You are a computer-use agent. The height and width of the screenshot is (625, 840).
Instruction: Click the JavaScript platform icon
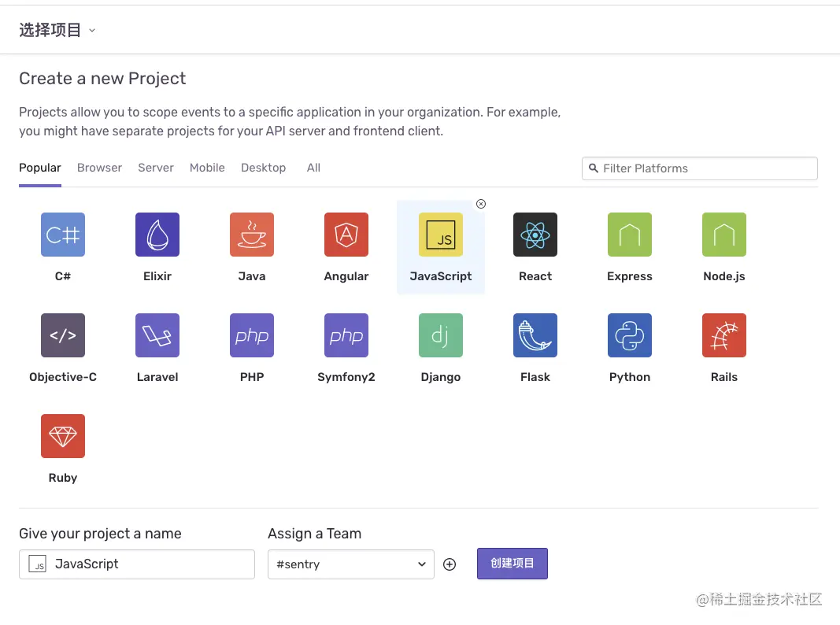[440, 235]
